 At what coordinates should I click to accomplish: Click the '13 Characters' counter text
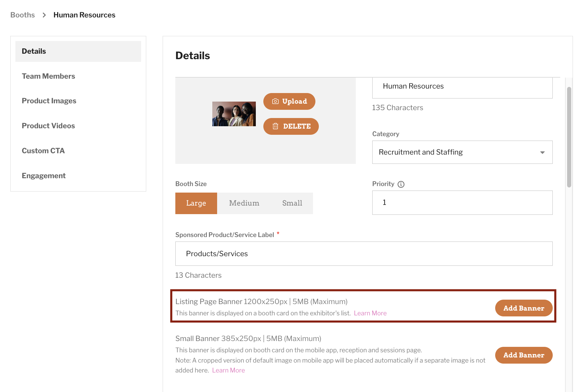198,275
